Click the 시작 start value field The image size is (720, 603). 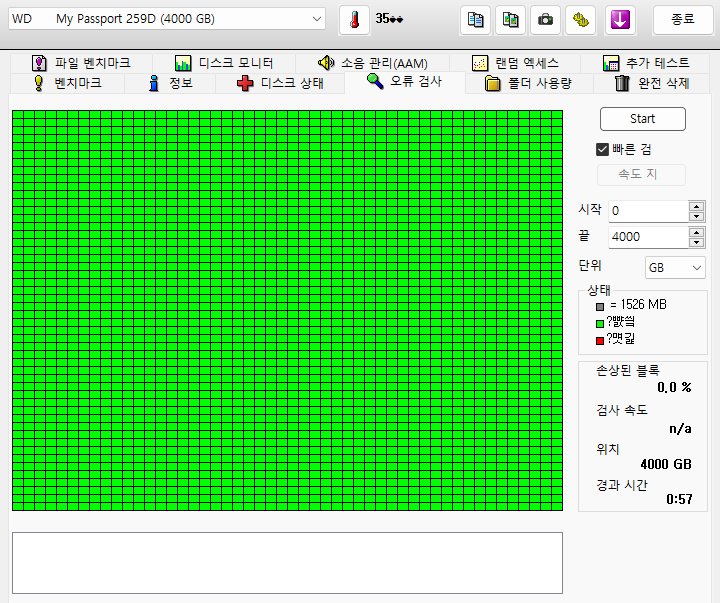point(648,211)
